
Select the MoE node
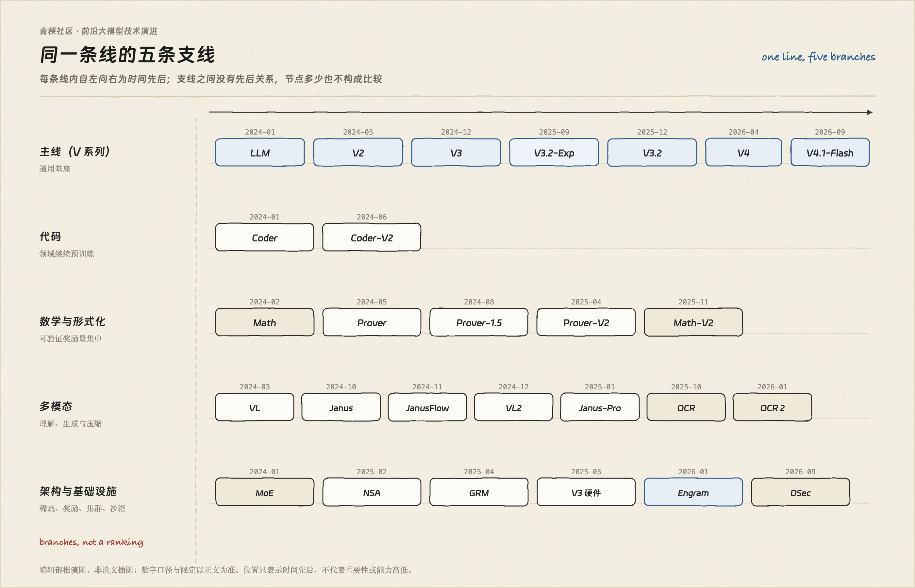point(265,492)
